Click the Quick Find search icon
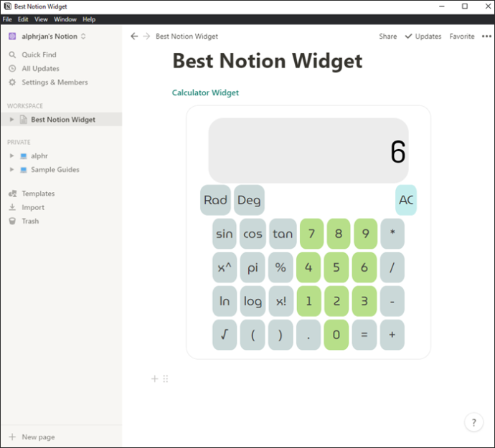 point(12,55)
